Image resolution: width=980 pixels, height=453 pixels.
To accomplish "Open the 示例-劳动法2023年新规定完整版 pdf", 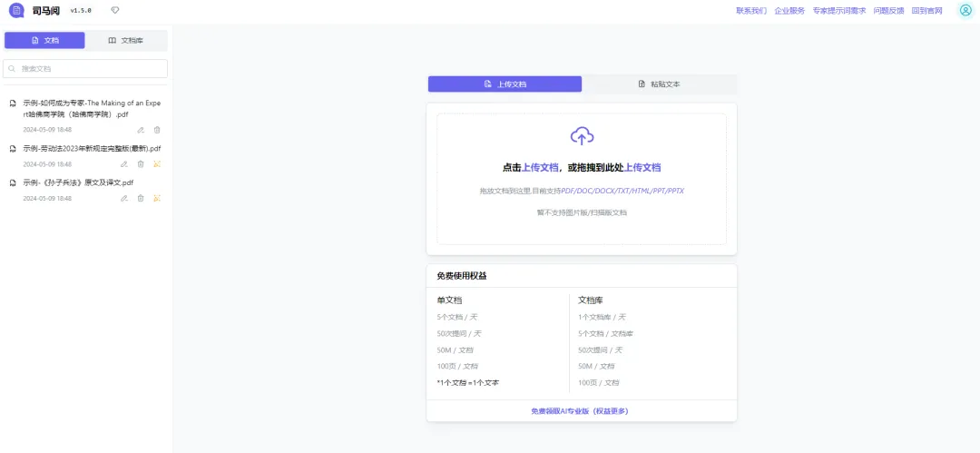I will pos(92,149).
